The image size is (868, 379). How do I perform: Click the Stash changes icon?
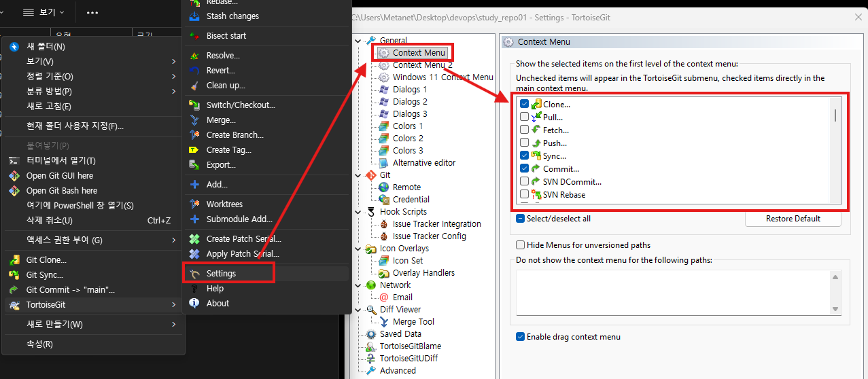(194, 16)
